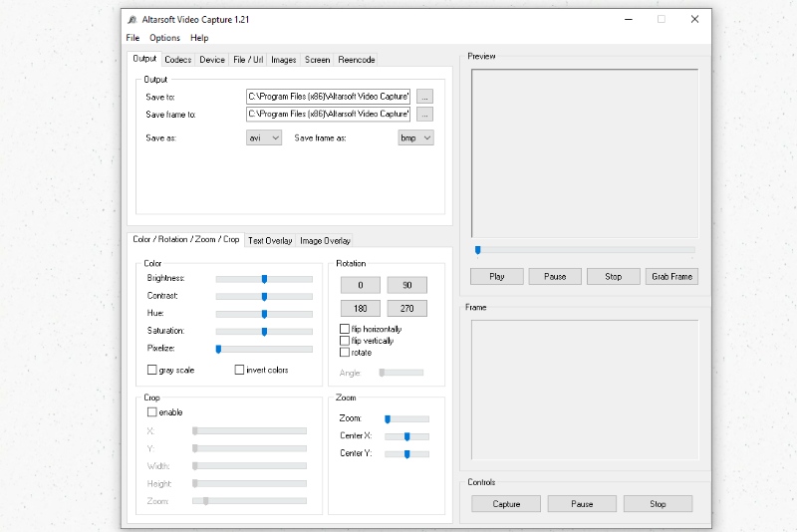Click the Crop X slider
The image size is (797, 532).
[250, 431]
